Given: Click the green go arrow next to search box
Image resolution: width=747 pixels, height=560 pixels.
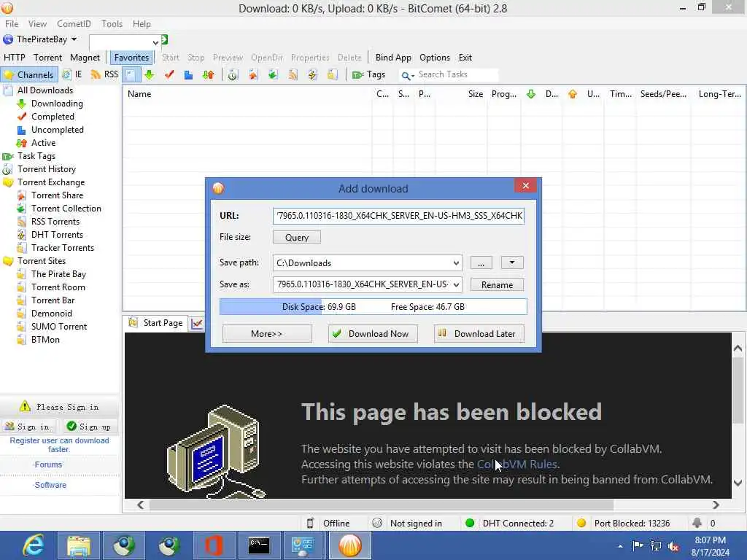Looking at the screenshot, I should (x=164, y=40).
